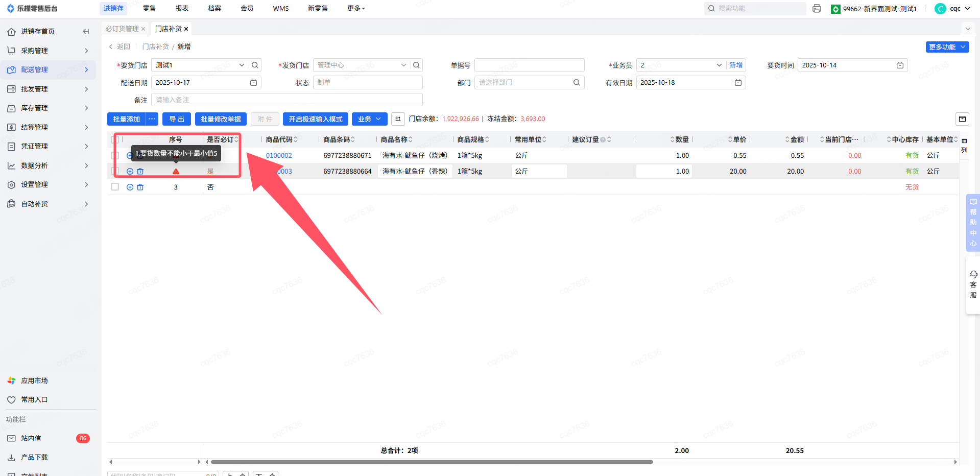Open the 客服 customer service widget

tap(973, 284)
